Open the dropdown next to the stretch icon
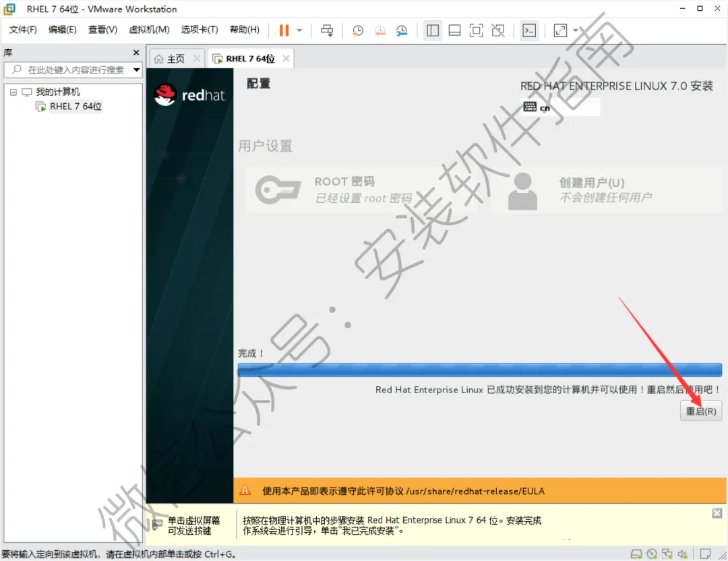The image size is (728, 561). pos(576,30)
